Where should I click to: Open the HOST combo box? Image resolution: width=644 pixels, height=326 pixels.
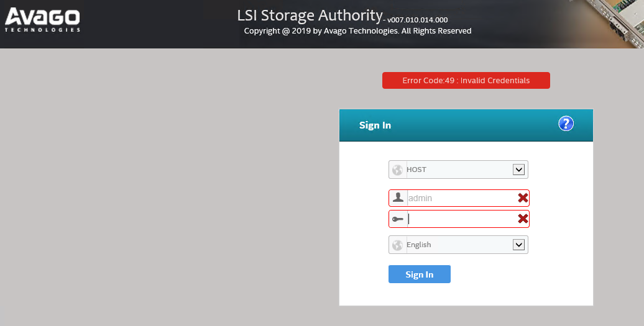[x=458, y=170]
